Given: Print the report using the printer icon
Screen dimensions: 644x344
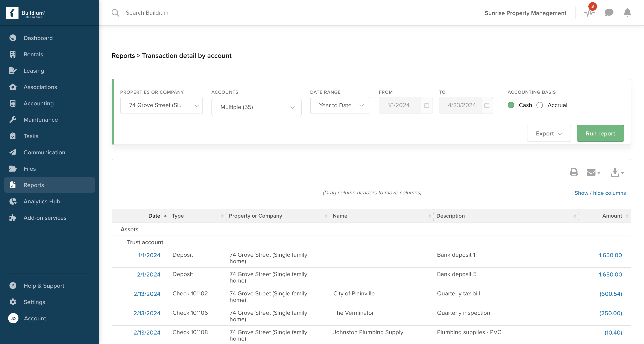Looking at the screenshot, I should [x=574, y=172].
